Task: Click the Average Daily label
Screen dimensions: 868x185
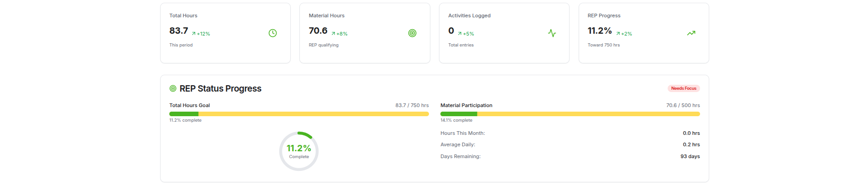Action: coord(458,144)
